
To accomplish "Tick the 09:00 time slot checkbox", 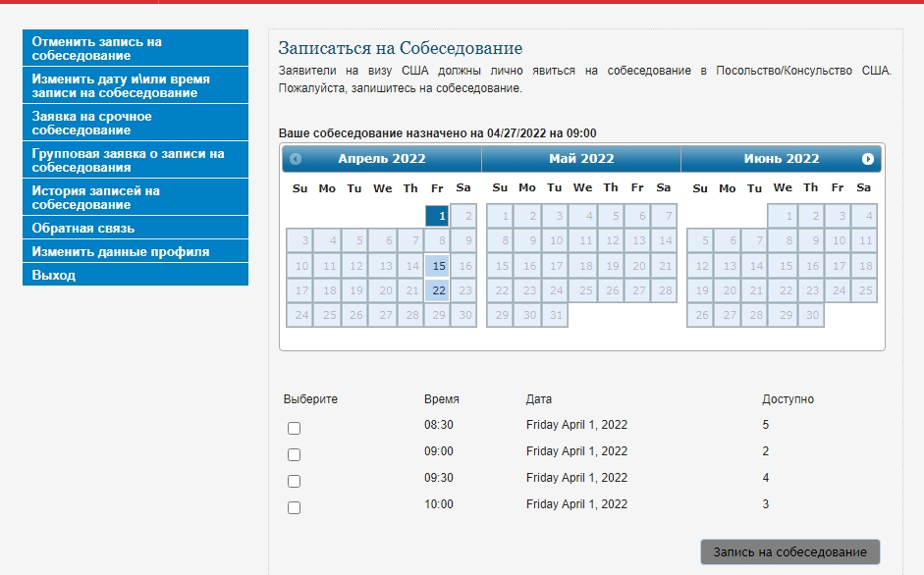I will tap(294, 454).
